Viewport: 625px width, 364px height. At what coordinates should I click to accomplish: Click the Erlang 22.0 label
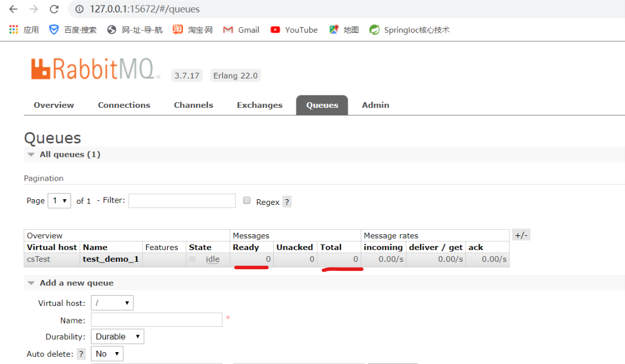pos(235,76)
